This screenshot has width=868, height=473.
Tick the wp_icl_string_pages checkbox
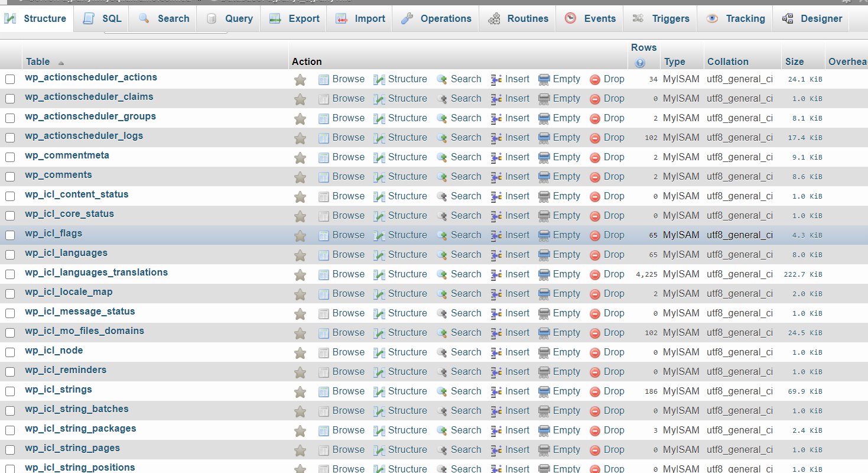[x=10, y=450]
